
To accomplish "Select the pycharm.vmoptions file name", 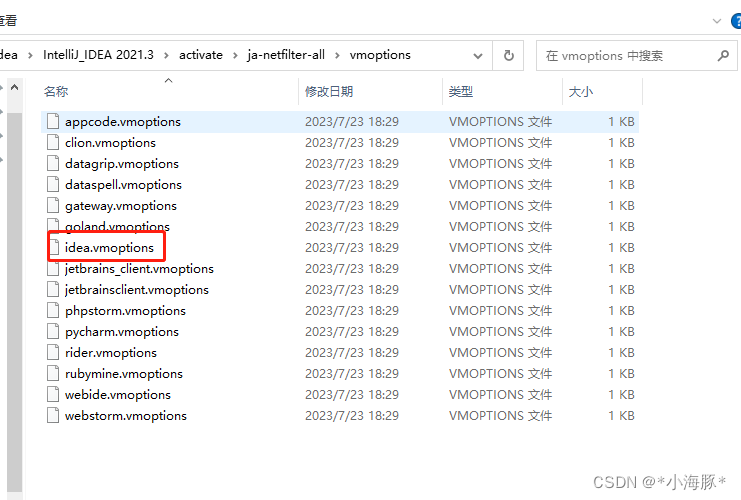I will 122,332.
